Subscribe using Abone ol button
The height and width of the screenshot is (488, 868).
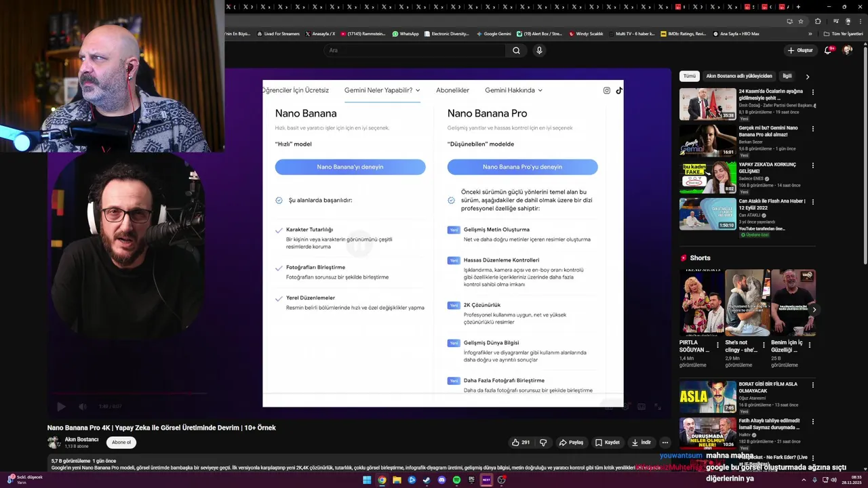121,443
